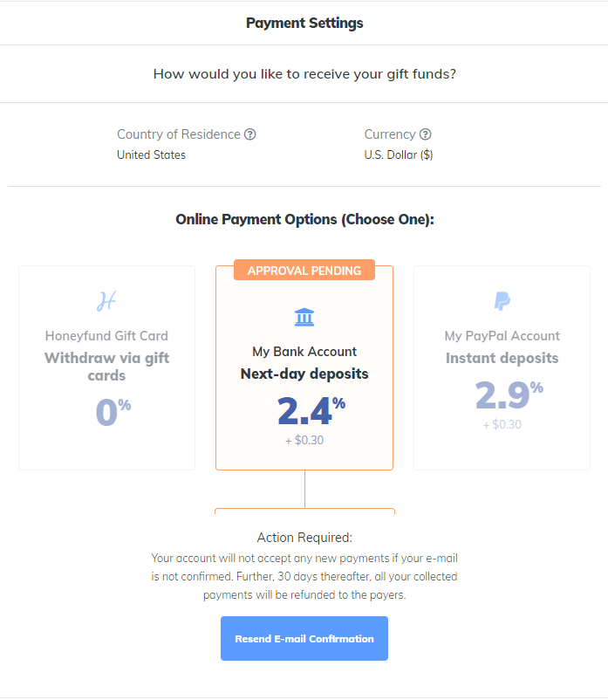Image resolution: width=608 pixels, height=700 pixels.
Task: Open the United States country value
Action: coord(152,155)
